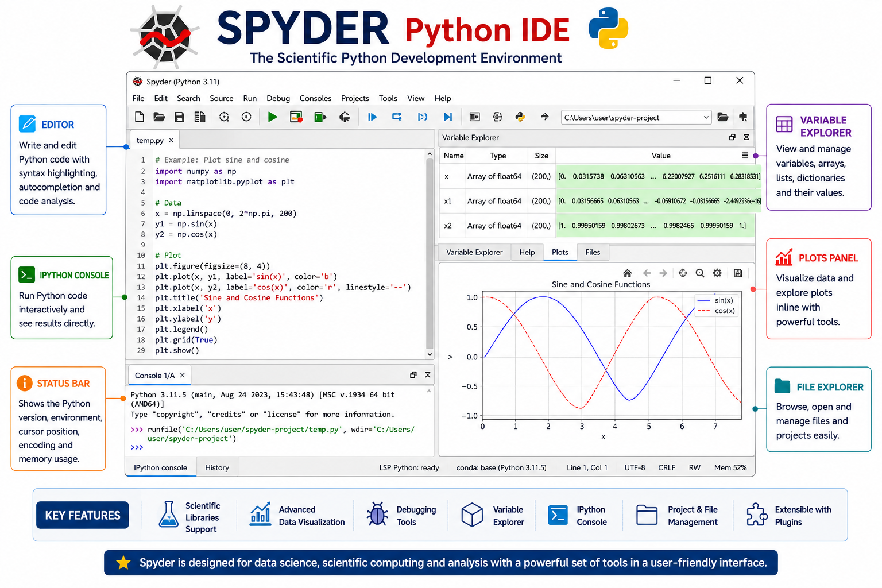Click the blue step-over debug icon
Viewport: 882px width, 588px height.
(x=397, y=117)
